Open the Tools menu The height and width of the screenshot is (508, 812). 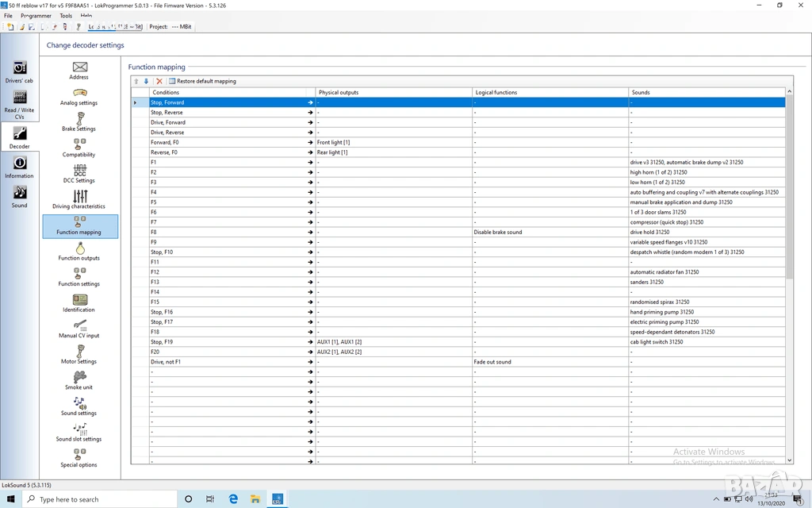point(66,16)
